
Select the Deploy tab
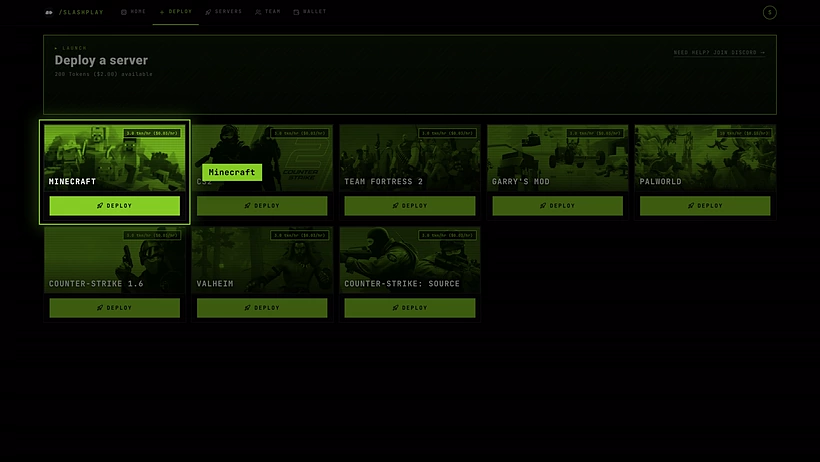(x=176, y=12)
